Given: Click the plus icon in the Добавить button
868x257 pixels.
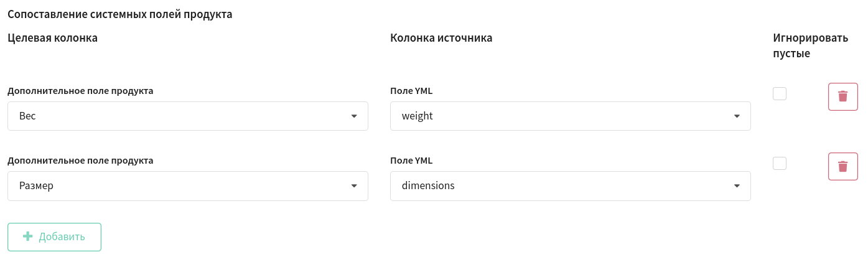Looking at the screenshot, I should click(x=27, y=236).
